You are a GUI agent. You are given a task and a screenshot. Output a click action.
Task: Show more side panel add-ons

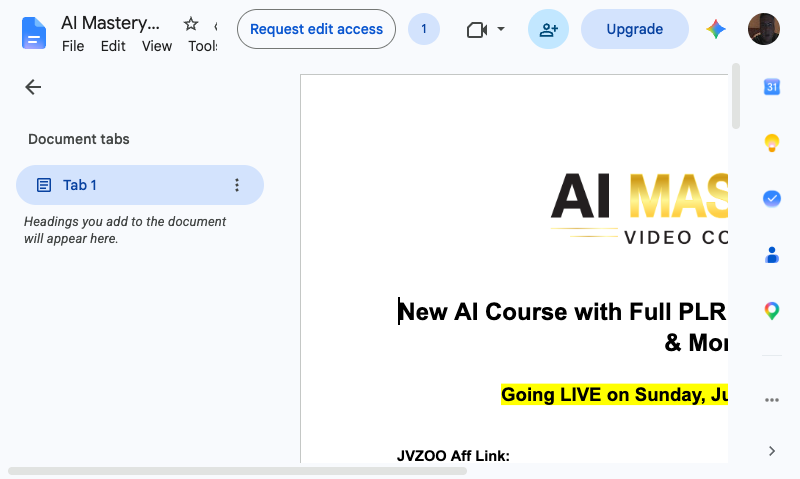pos(772,400)
